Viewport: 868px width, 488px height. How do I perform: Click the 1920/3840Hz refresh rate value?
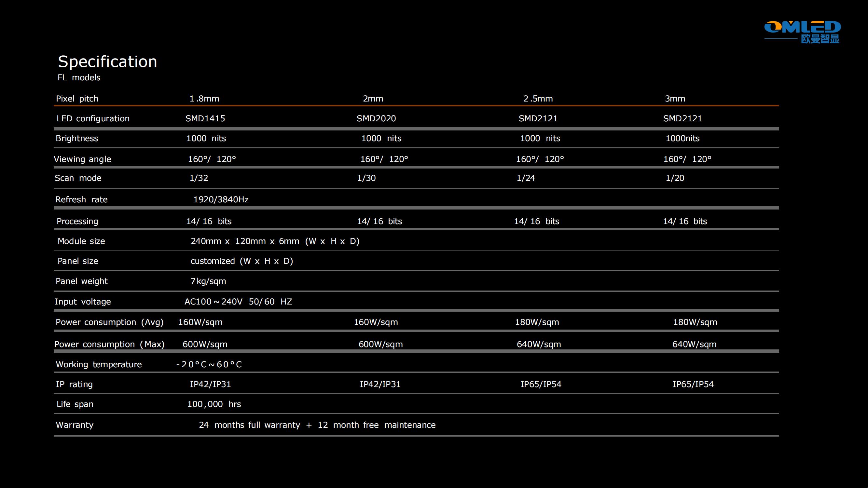tap(221, 200)
